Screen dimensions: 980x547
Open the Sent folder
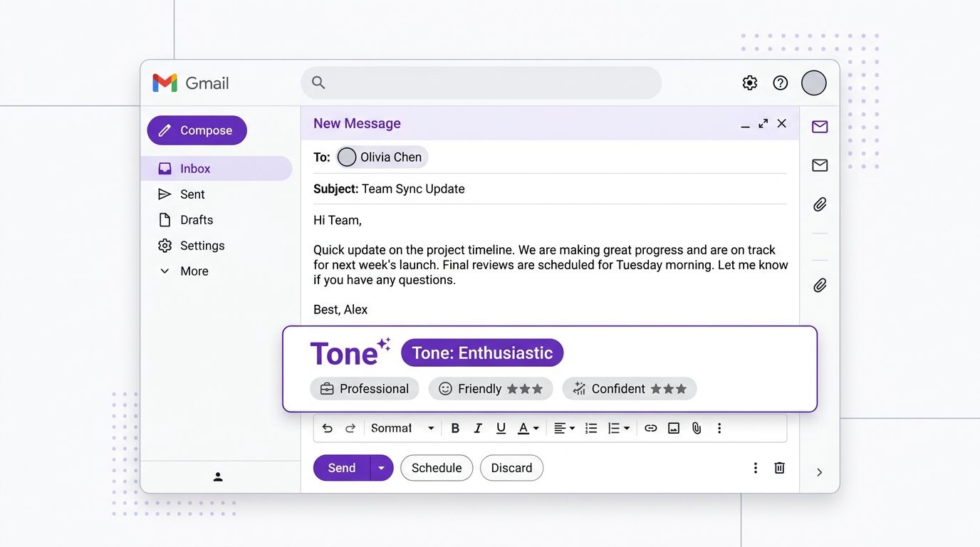[182, 194]
